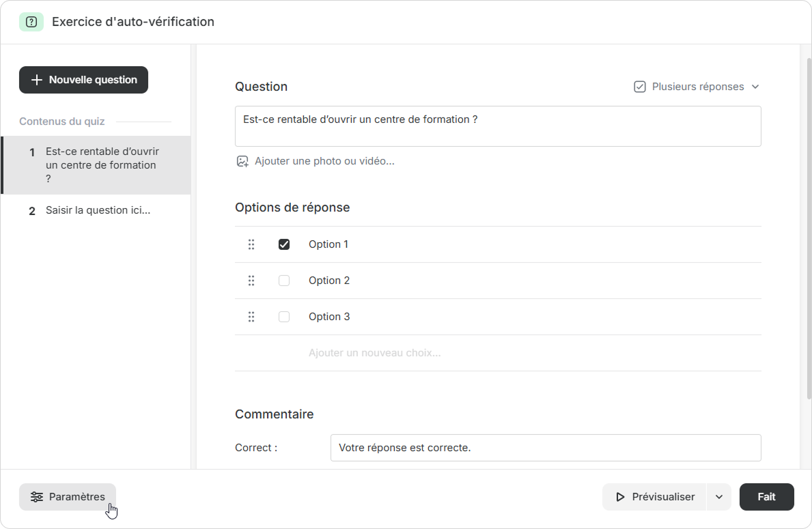The height and width of the screenshot is (529, 812).
Task: Click the sliders icon in Paramètres button
Action: pyautogui.click(x=37, y=497)
